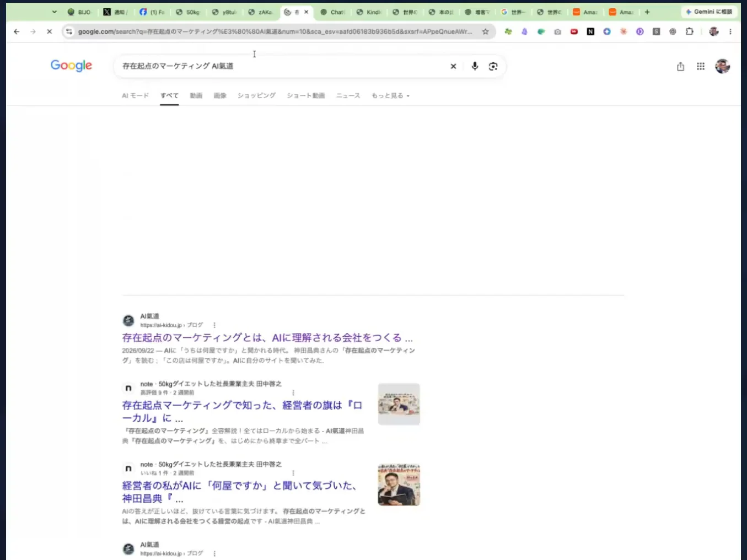Screen dimensions: 747x560
Task: Select the 画像 search filter
Action: (220, 96)
